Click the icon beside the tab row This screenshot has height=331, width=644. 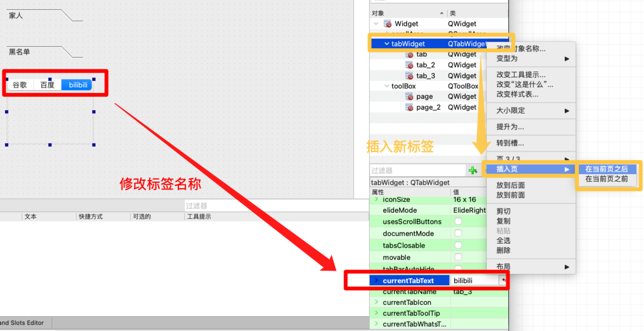409,54
